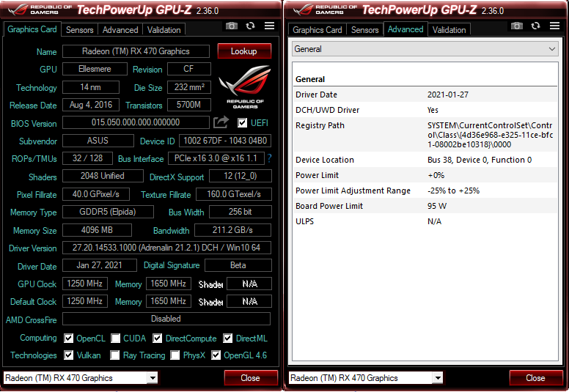This screenshot has height=392, width=569.
Task: Click the Name field Radeon RX 470
Action: pos(136,51)
